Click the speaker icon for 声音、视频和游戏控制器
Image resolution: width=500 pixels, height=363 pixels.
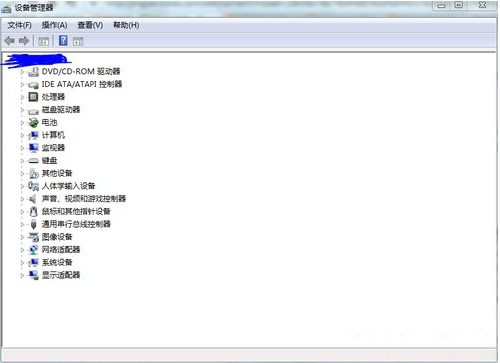tap(33, 199)
